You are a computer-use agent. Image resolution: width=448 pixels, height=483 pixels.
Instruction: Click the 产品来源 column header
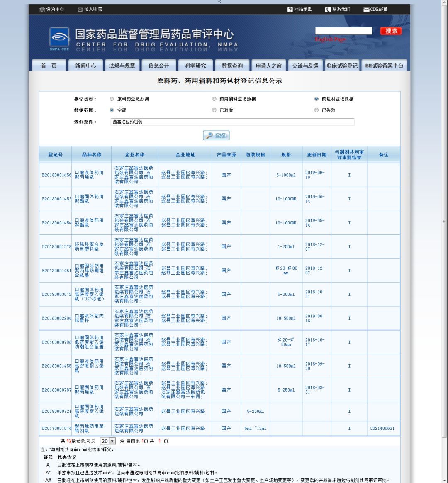226,155
